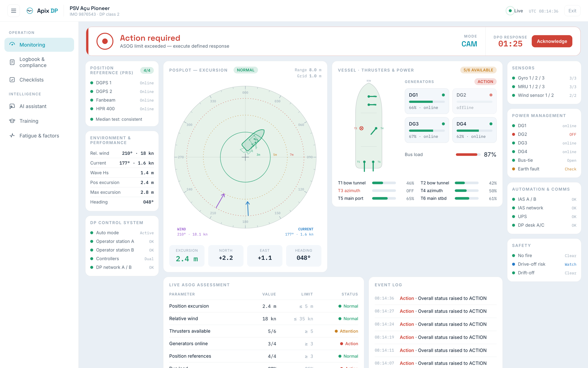The image size is (588, 368).
Task: Click the Excursion 2.4 m tile
Action: click(x=187, y=256)
